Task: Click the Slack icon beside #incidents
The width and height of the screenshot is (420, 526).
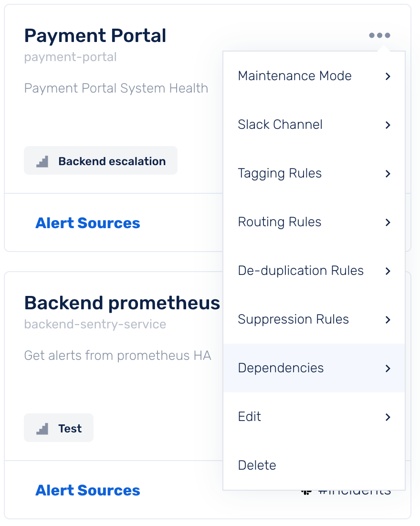Action: point(306,492)
